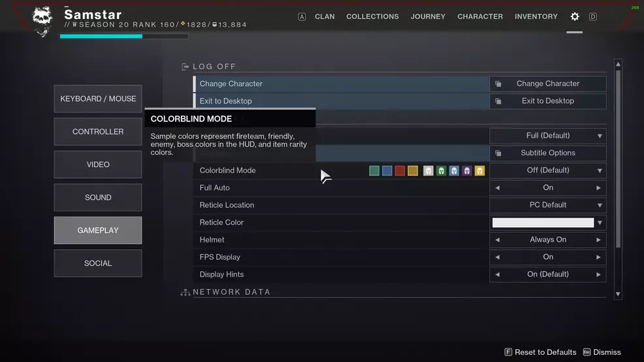Click the D key prompt icon
The width and height of the screenshot is (644, 362).
(592, 17)
